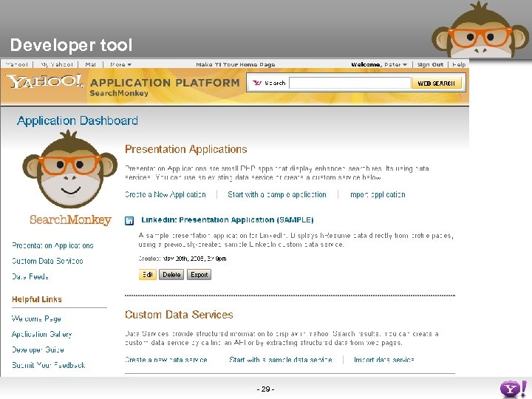This screenshot has height=399, width=532.
Task: Click the Developer tool slide title
Action: point(71,45)
